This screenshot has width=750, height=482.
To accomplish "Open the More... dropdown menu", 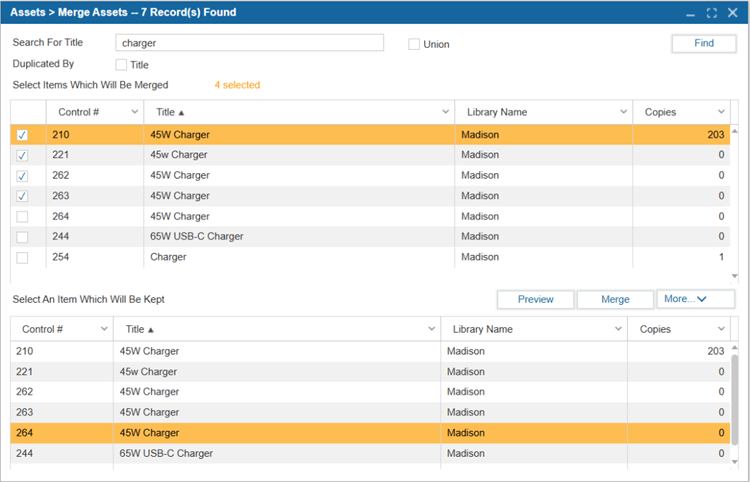I will click(x=695, y=299).
